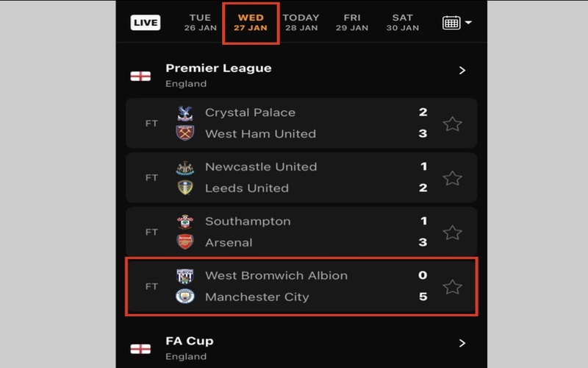Click the Manchester City club crest
Screen dimensions: 588x368
pyautogui.click(x=185, y=297)
